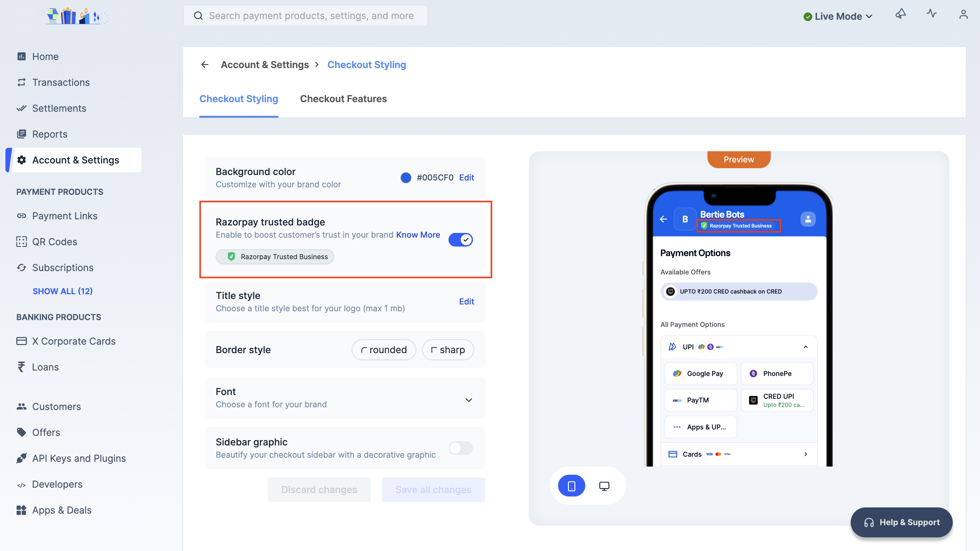
Task: Expand the Cards option in preview
Action: pos(805,454)
